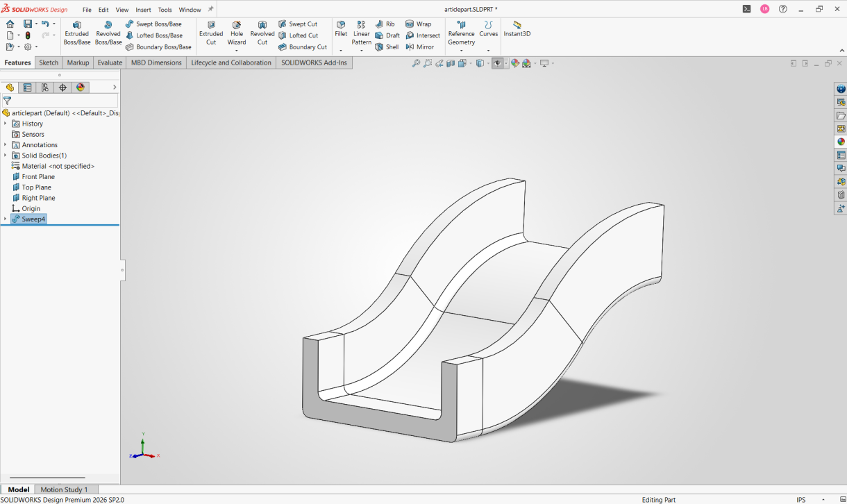Expand the Hole Wizard dropdown arrow
This screenshot has height=504, width=847.
tap(237, 50)
